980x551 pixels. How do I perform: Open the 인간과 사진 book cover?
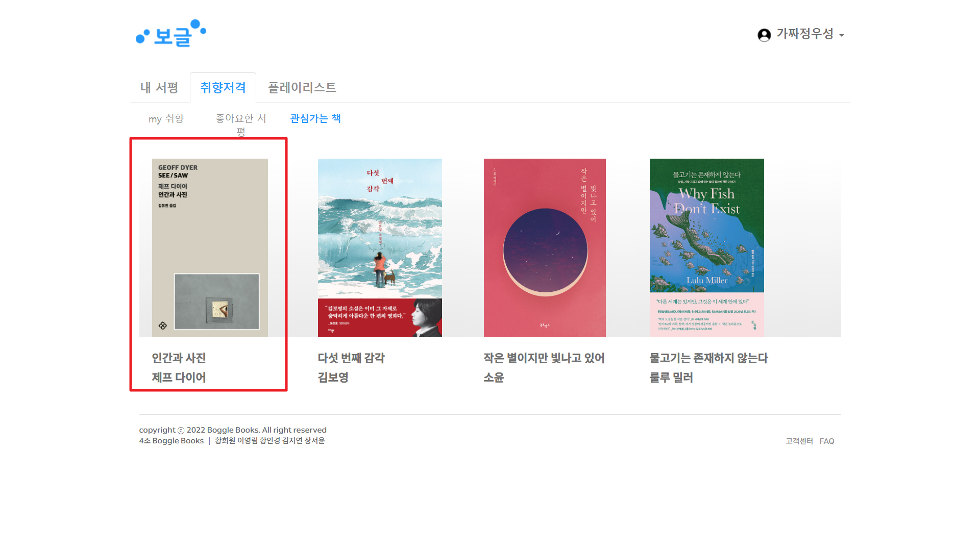point(210,248)
